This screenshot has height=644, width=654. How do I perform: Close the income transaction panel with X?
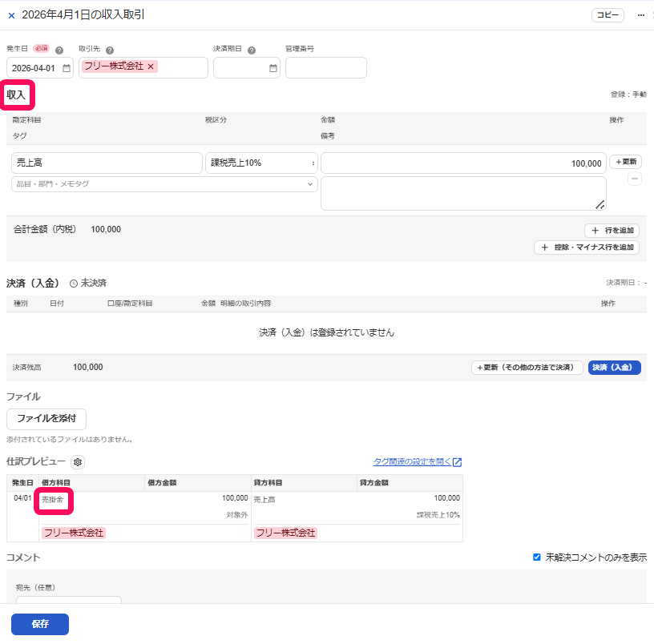click(12, 15)
